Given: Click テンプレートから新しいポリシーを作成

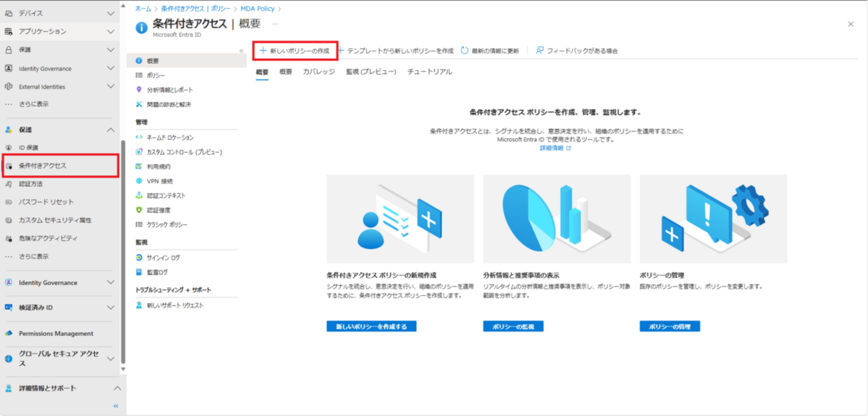Looking at the screenshot, I should 397,51.
